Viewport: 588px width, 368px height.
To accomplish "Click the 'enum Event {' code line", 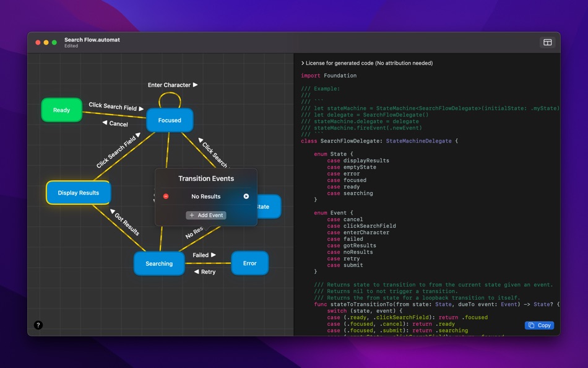I will point(334,213).
